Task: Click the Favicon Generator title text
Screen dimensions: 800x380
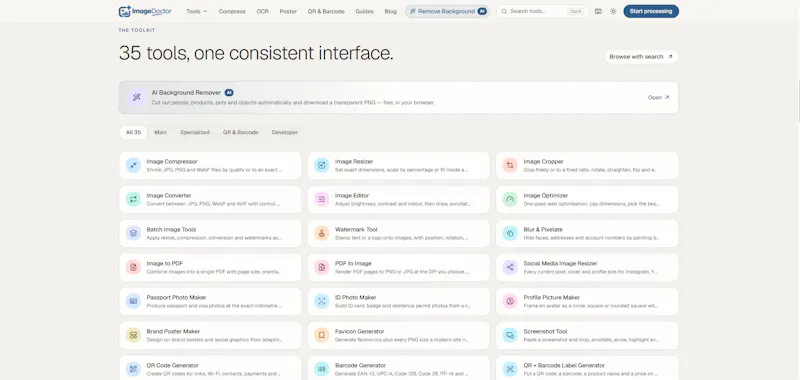Action: pyautogui.click(x=360, y=332)
